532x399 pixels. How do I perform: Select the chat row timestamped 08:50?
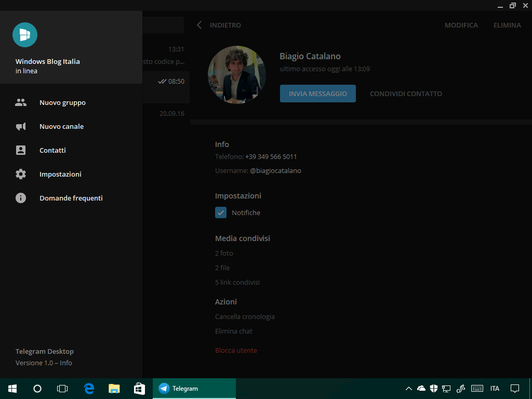166,87
